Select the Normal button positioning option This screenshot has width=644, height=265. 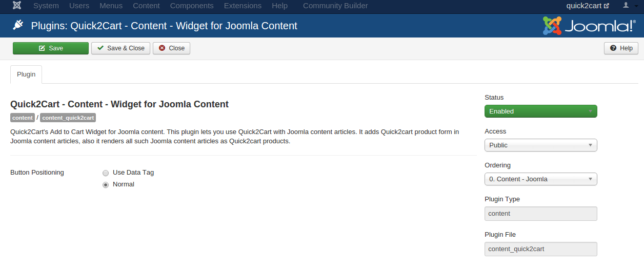(106, 185)
